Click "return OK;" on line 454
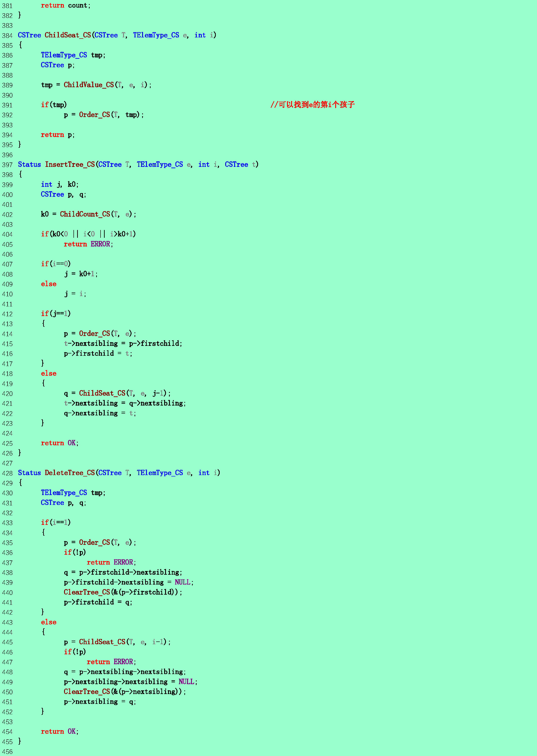Viewport: 537px width, 756px height. tap(60, 731)
